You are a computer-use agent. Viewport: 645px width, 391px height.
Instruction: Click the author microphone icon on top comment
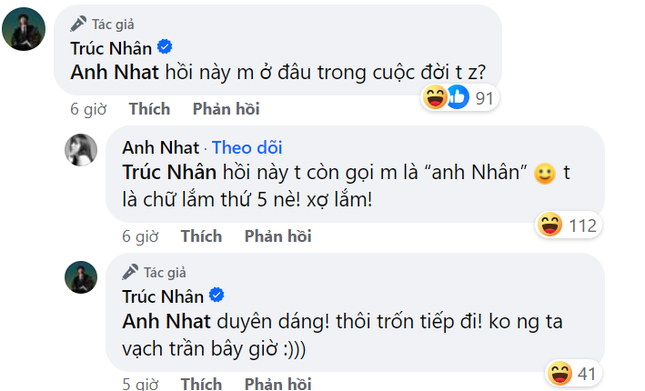coord(78,24)
